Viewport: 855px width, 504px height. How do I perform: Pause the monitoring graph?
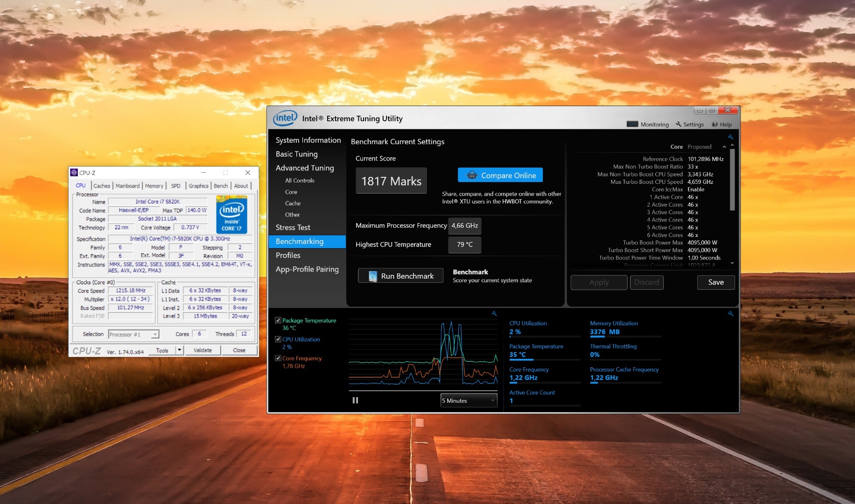pos(355,400)
